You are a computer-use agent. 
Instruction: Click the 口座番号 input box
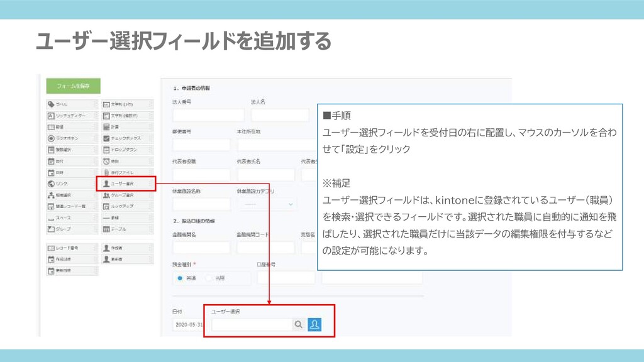(x=286, y=278)
